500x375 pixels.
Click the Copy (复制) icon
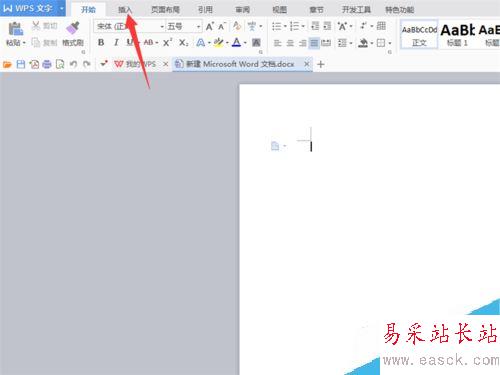36,42
